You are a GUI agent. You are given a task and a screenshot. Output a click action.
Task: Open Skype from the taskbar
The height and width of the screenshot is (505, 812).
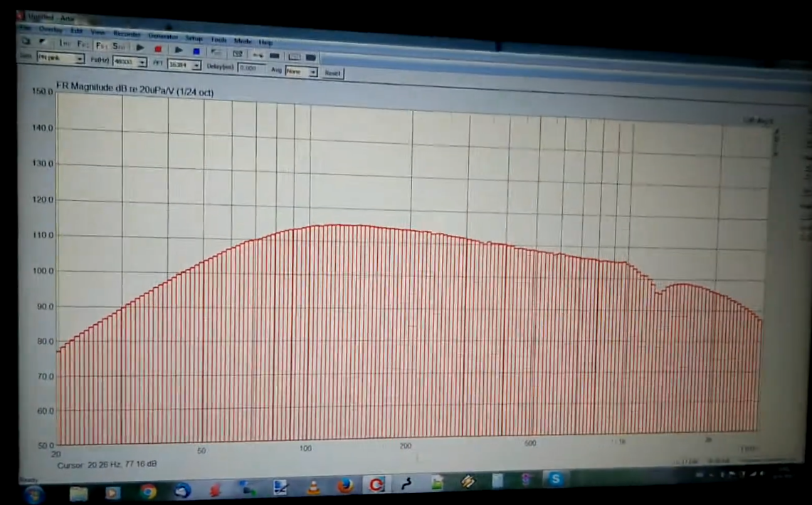click(555, 479)
